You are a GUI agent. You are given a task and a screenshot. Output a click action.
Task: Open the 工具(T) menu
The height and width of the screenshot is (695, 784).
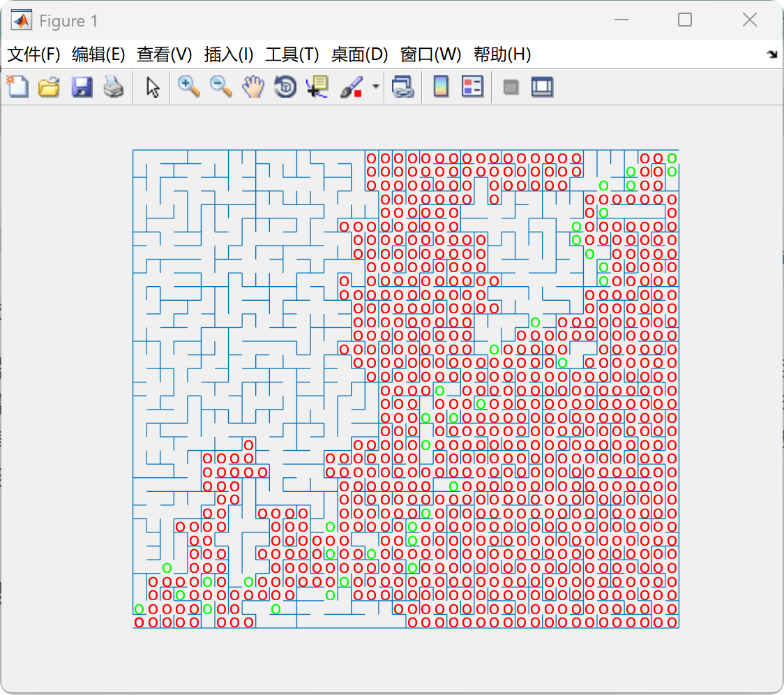click(292, 54)
